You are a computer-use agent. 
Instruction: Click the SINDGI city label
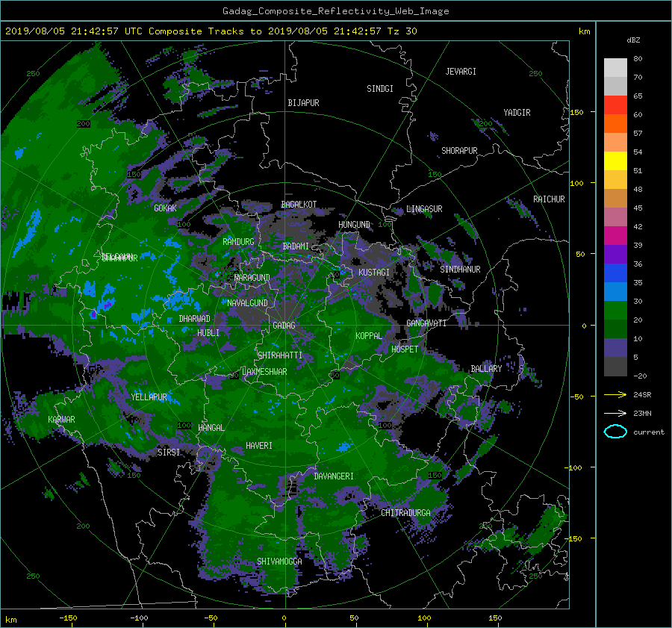coord(380,89)
